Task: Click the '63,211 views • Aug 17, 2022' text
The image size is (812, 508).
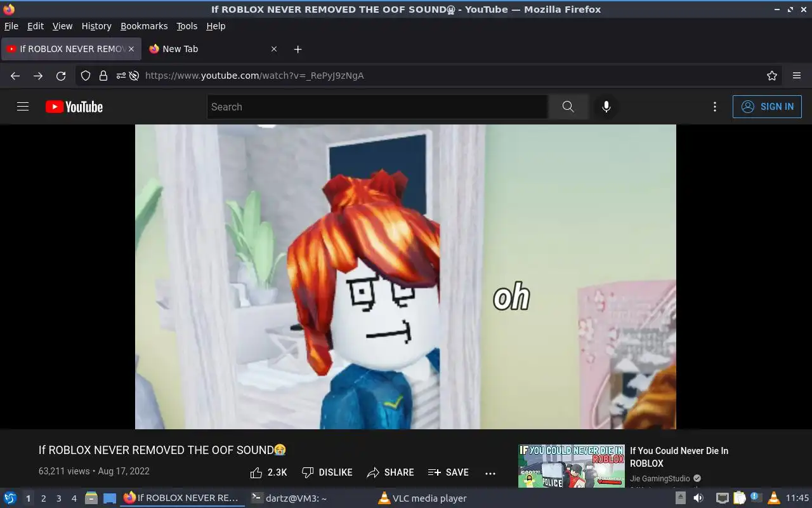Action: coord(94,471)
